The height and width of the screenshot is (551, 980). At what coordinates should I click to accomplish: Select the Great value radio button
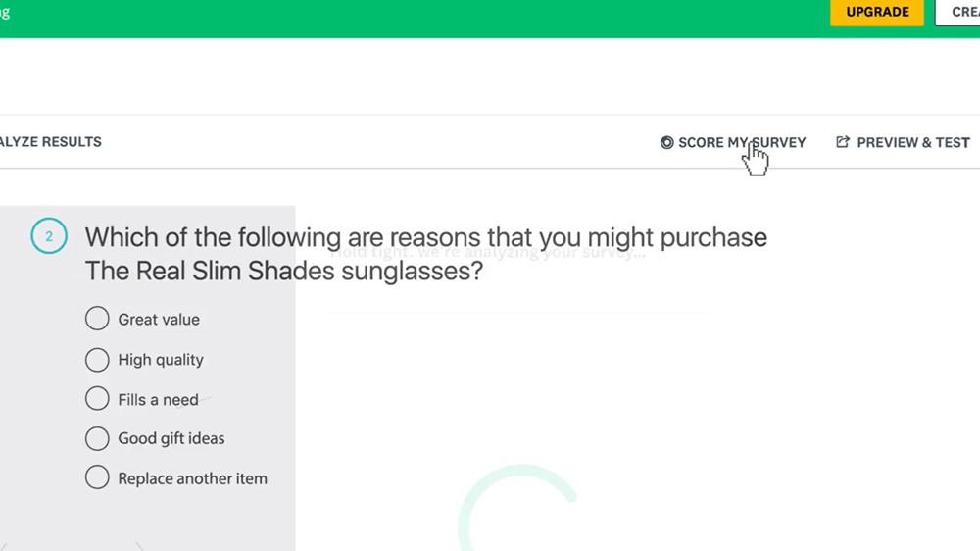tap(97, 319)
